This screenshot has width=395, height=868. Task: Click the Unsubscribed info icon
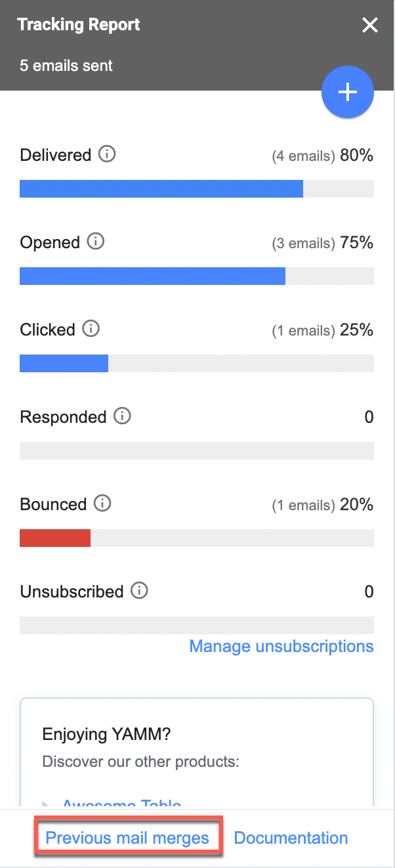coord(138,591)
